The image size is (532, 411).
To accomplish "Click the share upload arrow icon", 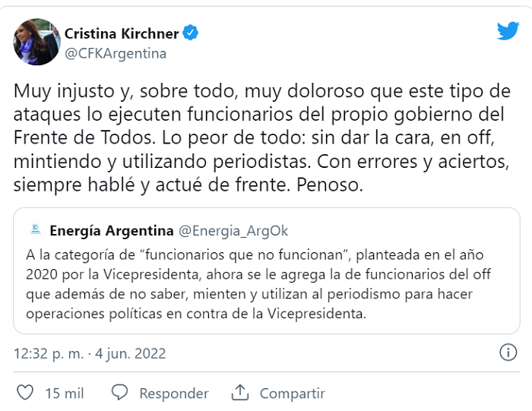I will click(x=240, y=393).
